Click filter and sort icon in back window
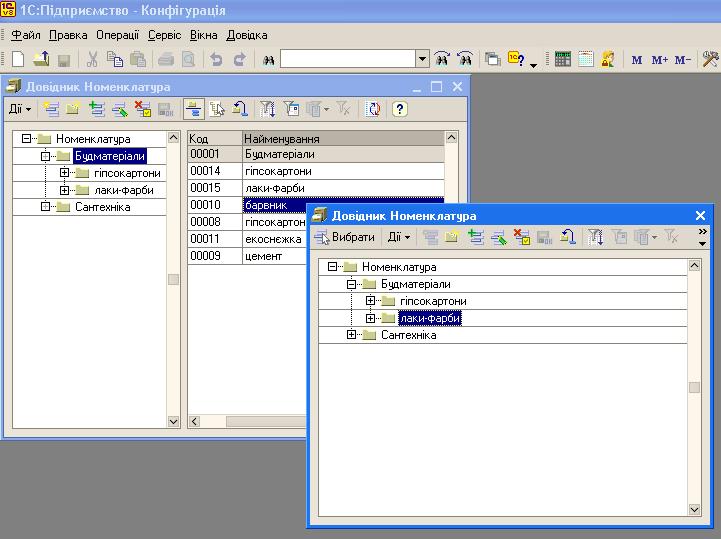Image resolution: width=721 pixels, height=539 pixels. pyautogui.click(x=267, y=109)
